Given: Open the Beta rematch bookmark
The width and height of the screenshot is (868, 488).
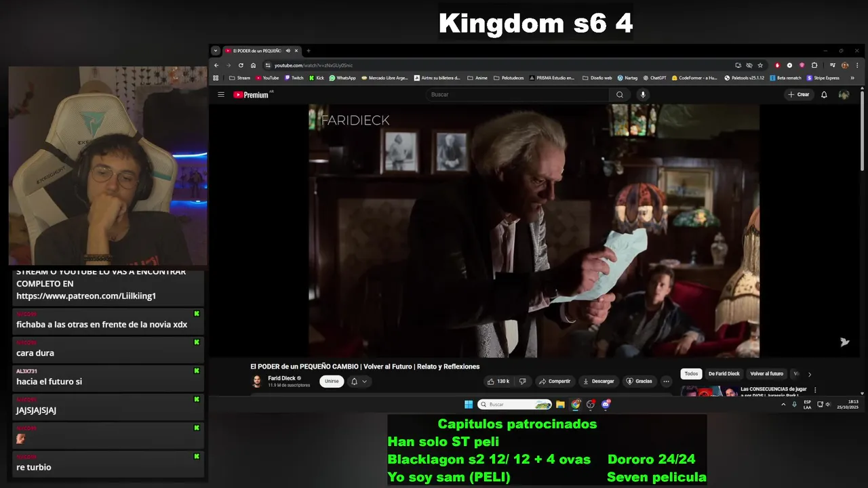Looking at the screenshot, I should (785, 78).
